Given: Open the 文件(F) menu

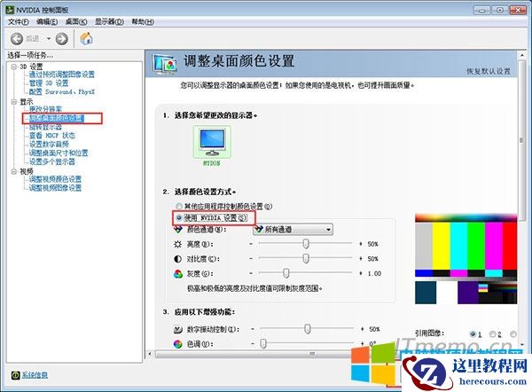Looking at the screenshot, I should click(19, 22).
